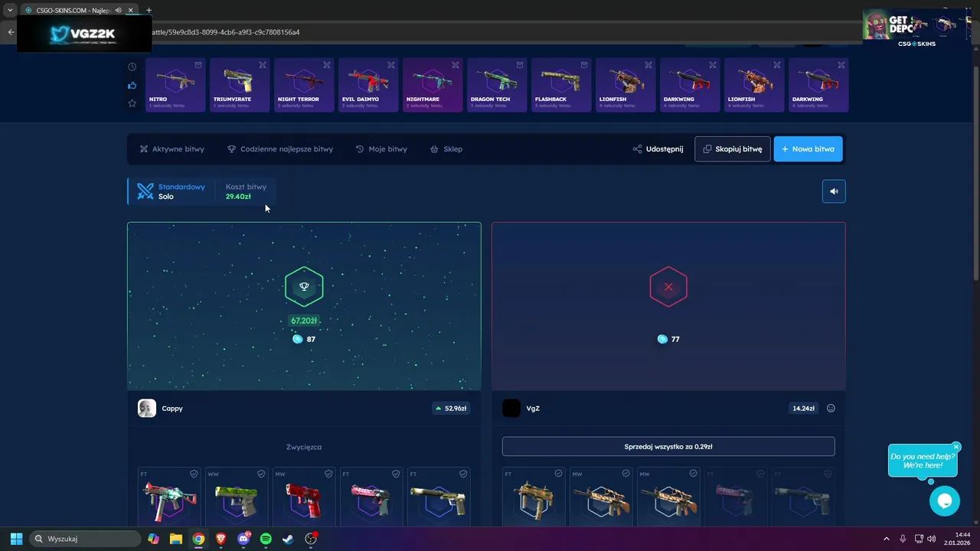Show favorite drops with the star icon
The height and width of the screenshot is (551, 980).
[x=132, y=103]
